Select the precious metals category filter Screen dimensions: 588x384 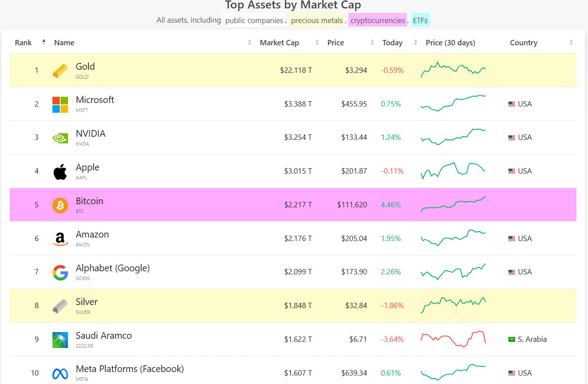pos(317,20)
